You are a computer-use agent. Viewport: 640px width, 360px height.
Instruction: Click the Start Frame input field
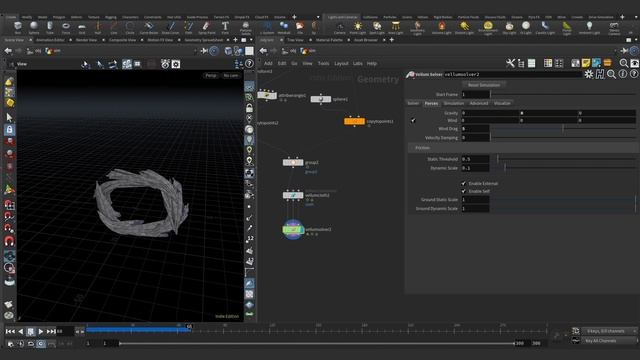[476, 94]
